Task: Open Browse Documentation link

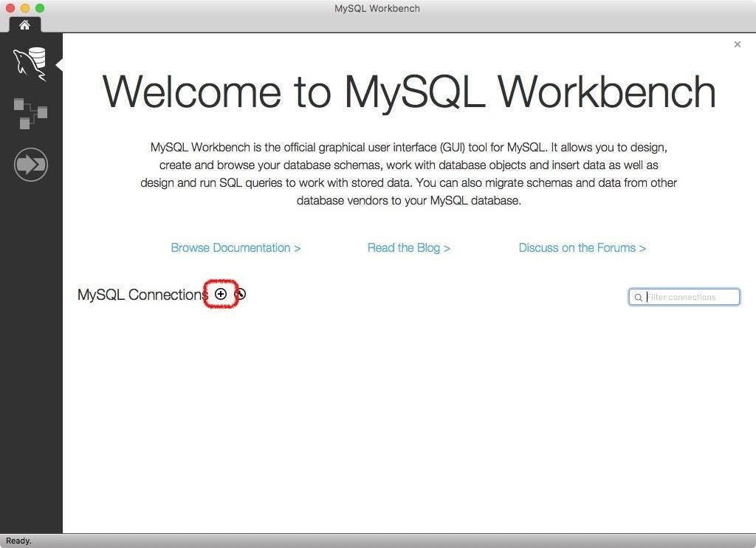Action: [236, 248]
